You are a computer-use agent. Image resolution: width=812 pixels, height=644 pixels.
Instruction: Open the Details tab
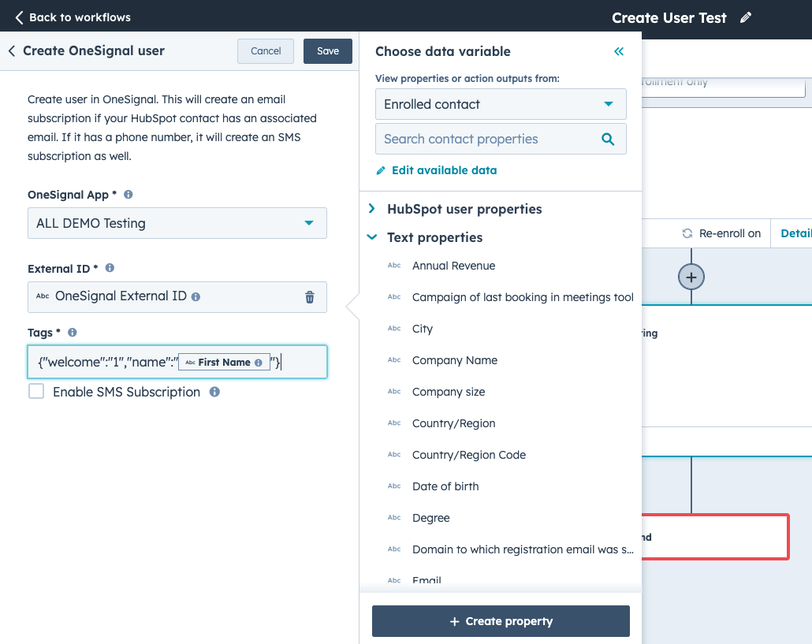click(796, 233)
